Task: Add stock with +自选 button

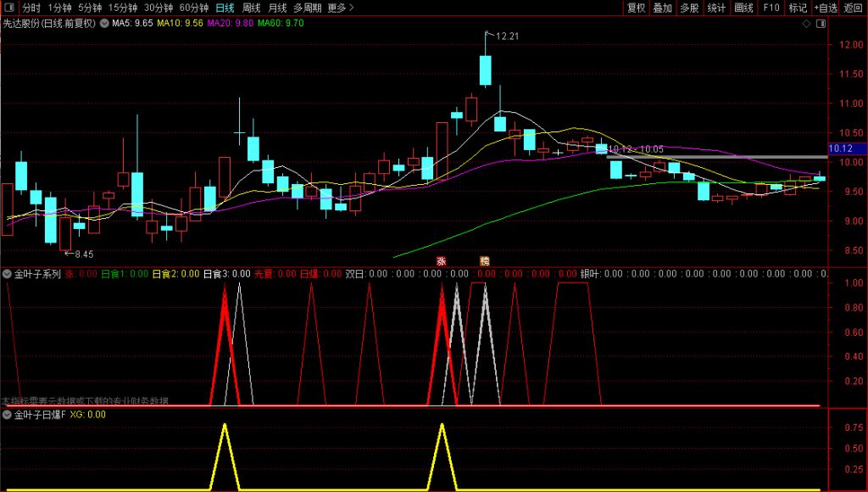Action: click(826, 8)
